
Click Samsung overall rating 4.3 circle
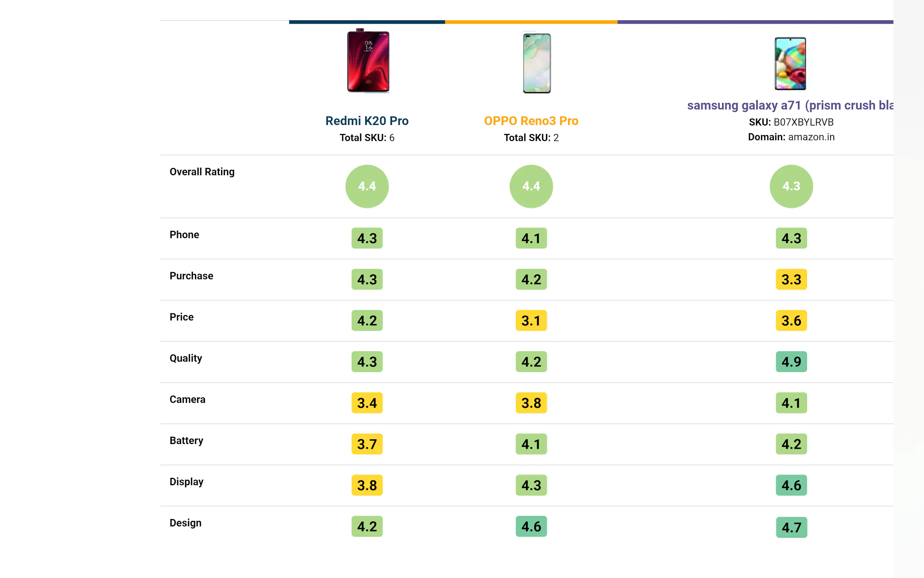791,186
